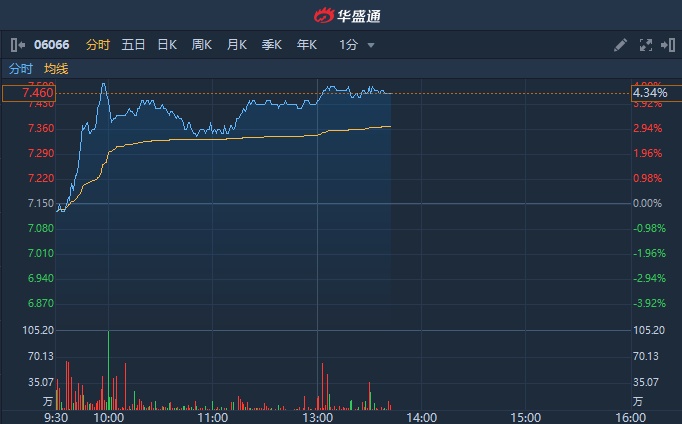Switch to the 日K daily candlestick tab
Viewport: 682px width, 424px height.
167,45
